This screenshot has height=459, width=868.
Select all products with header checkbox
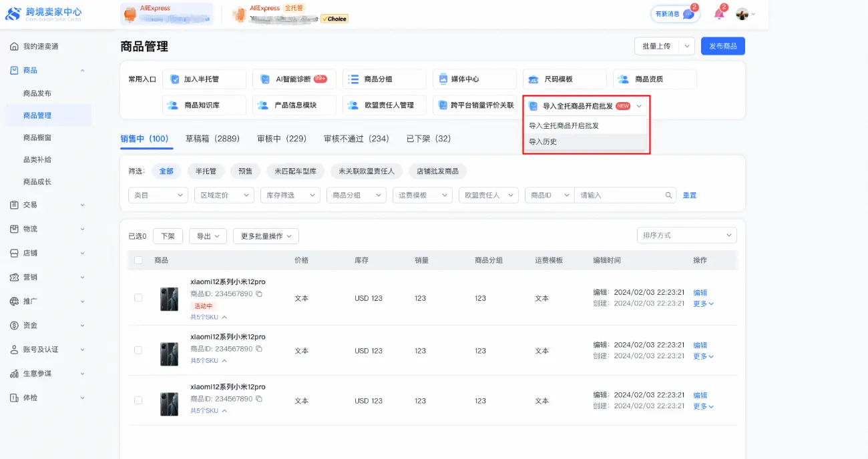click(x=138, y=260)
